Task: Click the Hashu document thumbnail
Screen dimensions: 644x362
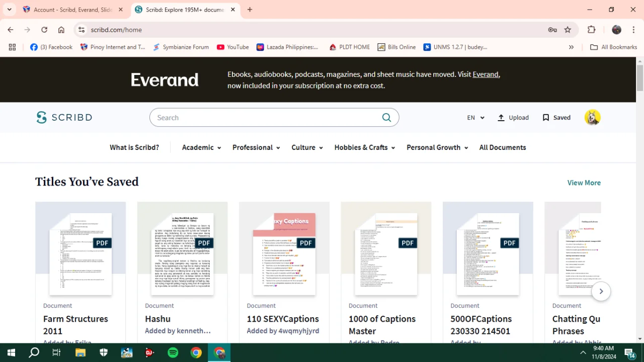Action: [182, 253]
